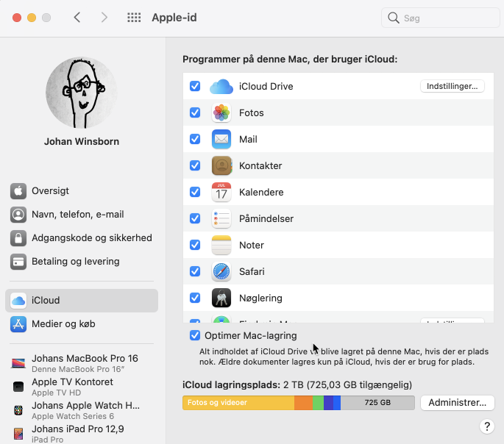Open Medier og køb section
The image size is (504, 444).
82,324
